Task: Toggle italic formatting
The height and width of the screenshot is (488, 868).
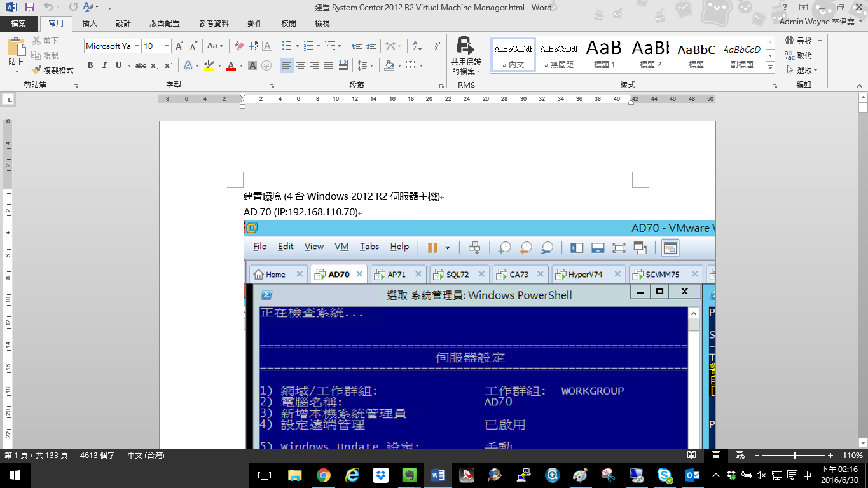Action: (x=104, y=65)
